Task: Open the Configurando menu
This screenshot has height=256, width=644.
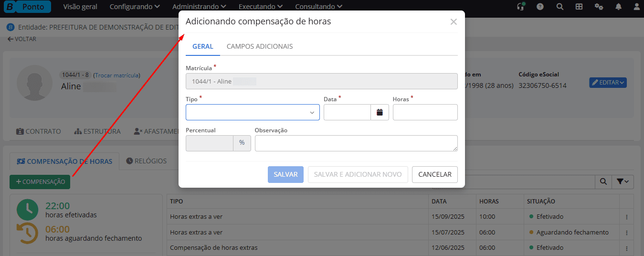Action: [135, 7]
